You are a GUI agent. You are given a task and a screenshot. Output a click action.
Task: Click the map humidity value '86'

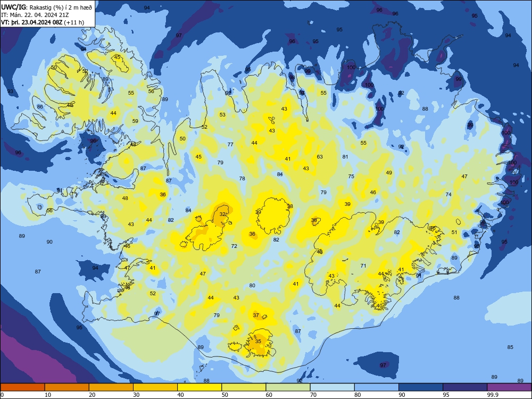(40, 106)
